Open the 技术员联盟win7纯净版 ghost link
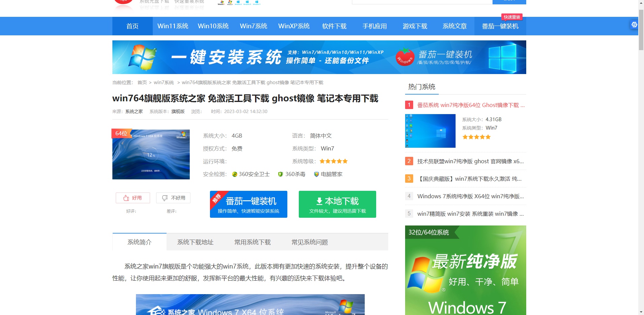This screenshot has width=644, height=315. tap(470, 161)
